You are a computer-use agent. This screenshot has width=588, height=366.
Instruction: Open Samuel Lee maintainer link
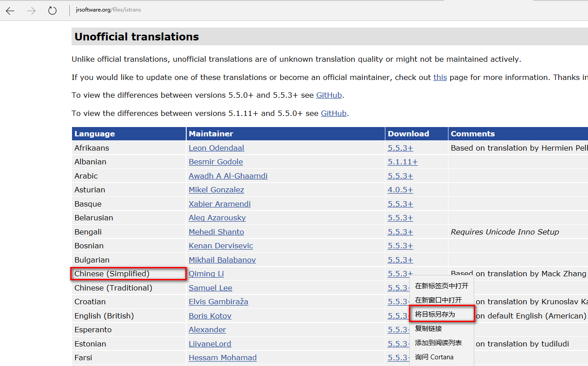pos(210,288)
